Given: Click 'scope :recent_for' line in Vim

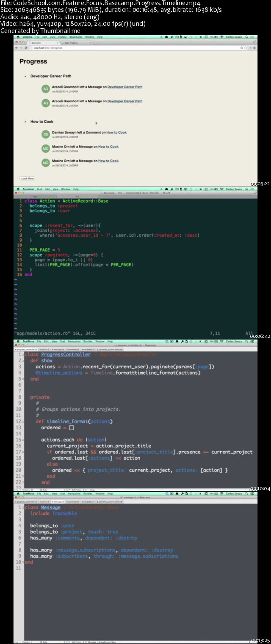Looking at the screenshot, I should (67, 225).
